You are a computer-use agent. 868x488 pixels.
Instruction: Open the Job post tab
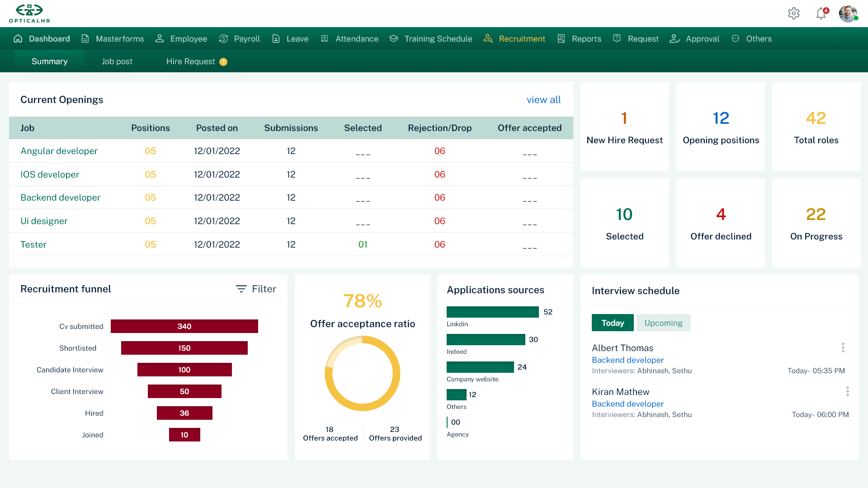[x=117, y=61]
